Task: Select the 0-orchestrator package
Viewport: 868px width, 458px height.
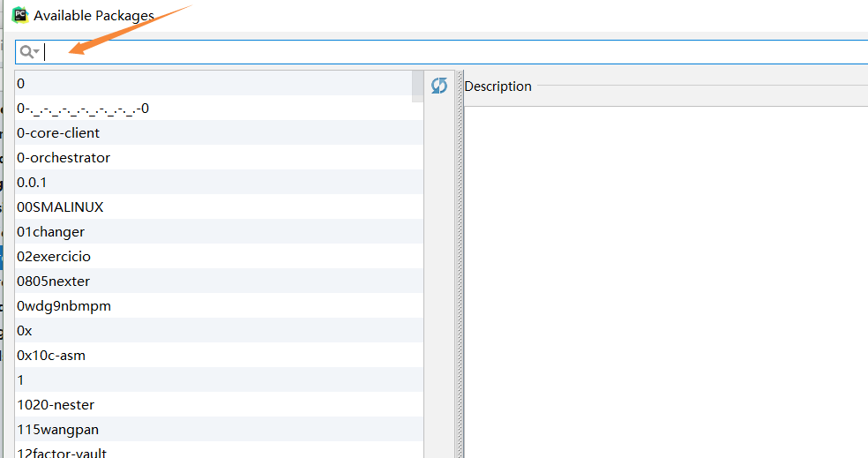Action: [x=219, y=157]
